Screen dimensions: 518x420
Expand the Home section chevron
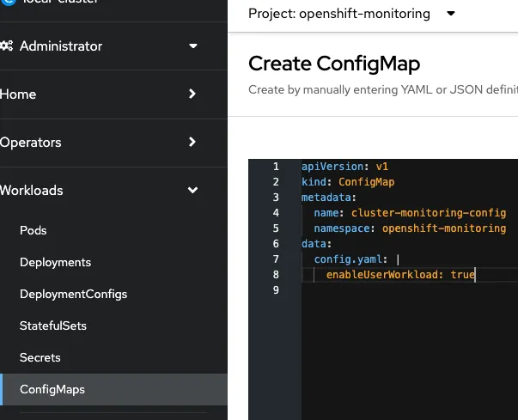(x=192, y=94)
